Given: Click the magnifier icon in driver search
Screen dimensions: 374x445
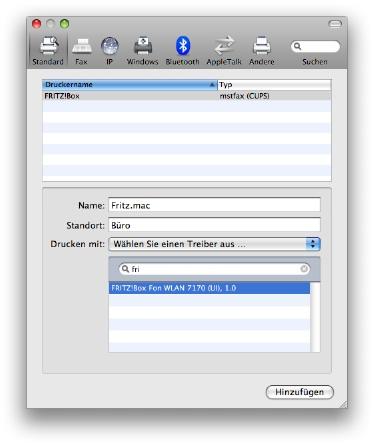Looking at the screenshot, I should [125, 269].
